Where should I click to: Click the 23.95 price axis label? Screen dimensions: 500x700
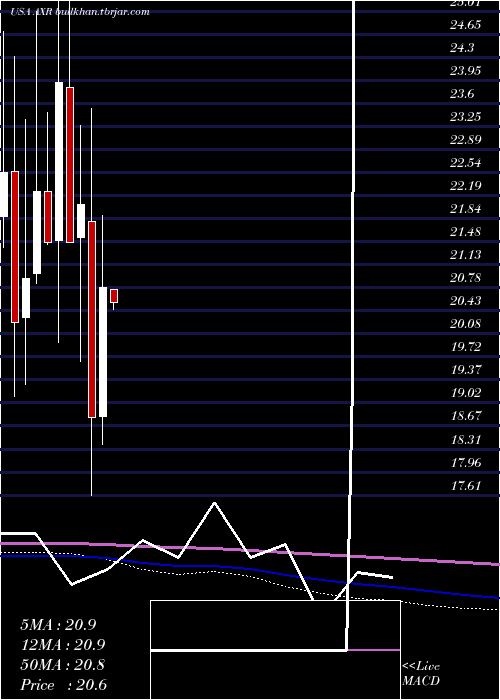coord(466,71)
